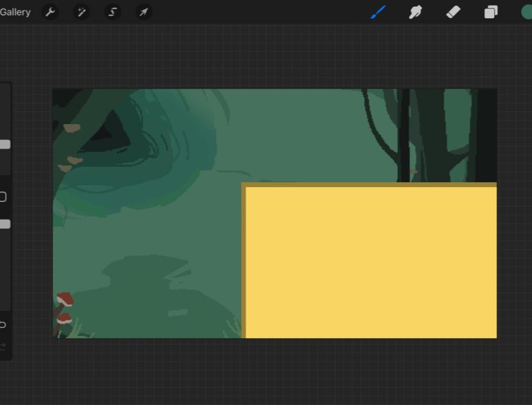
Task: Select the Smudge tool
Action: [x=416, y=12]
